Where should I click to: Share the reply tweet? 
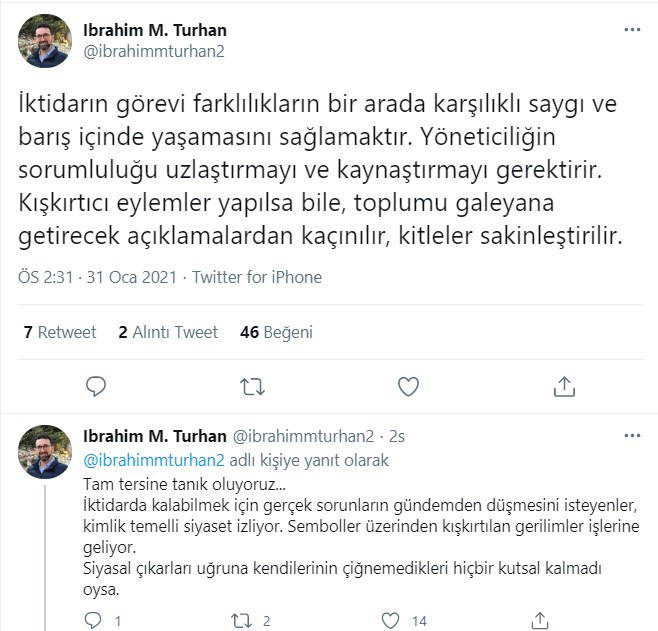(539, 621)
